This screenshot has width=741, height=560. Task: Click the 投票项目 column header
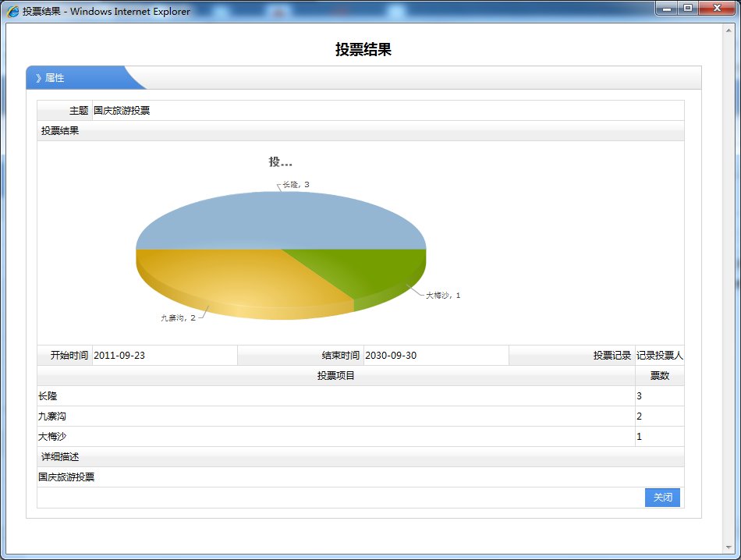pyautogui.click(x=336, y=376)
